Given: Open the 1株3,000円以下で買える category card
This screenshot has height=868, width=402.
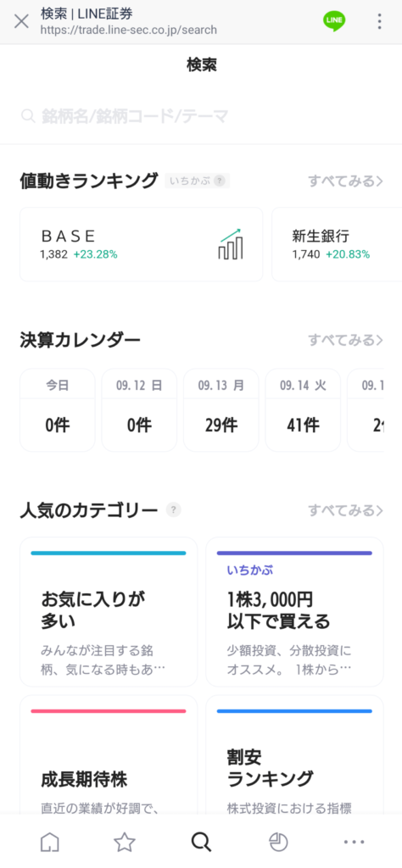Looking at the screenshot, I should 294,612.
